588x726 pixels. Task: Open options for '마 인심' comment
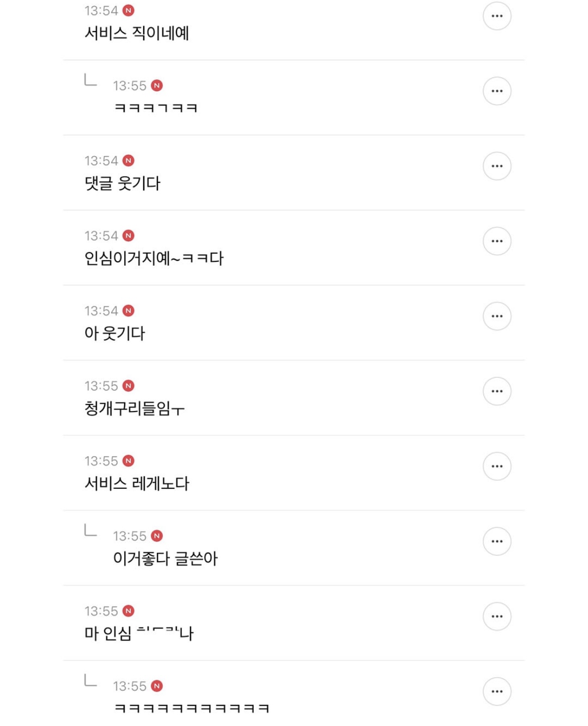(497, 616)
